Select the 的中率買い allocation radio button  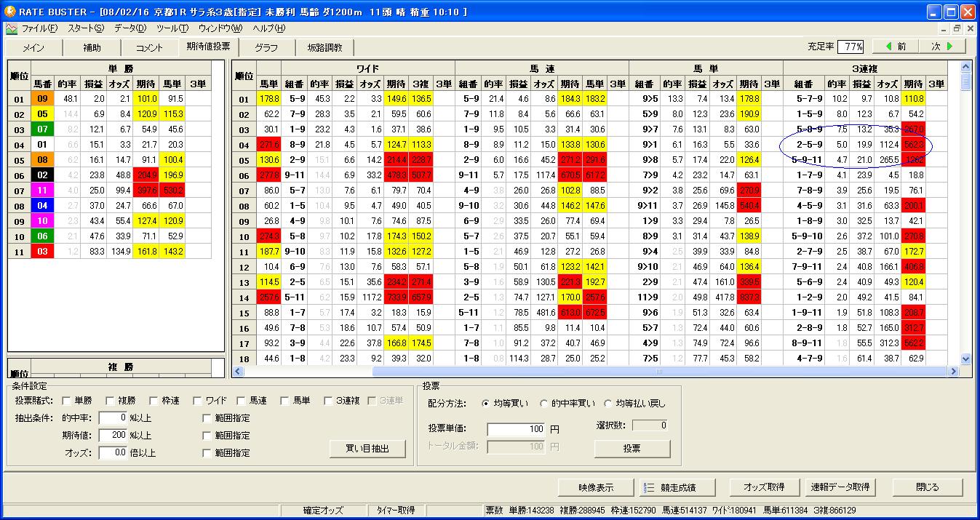[544, 403]
